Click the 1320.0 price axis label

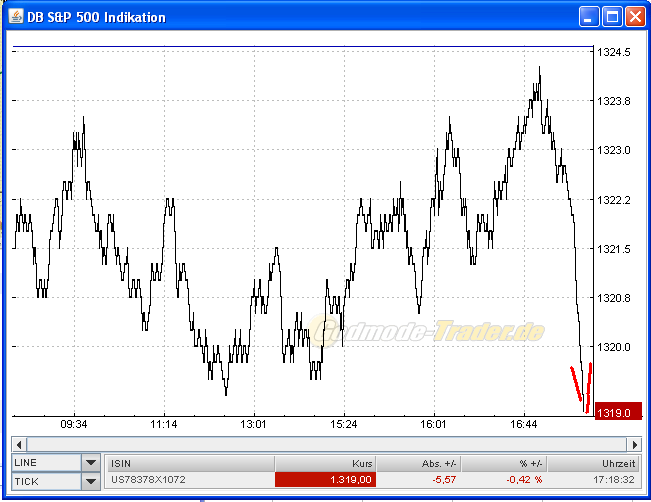pos(613,347)
